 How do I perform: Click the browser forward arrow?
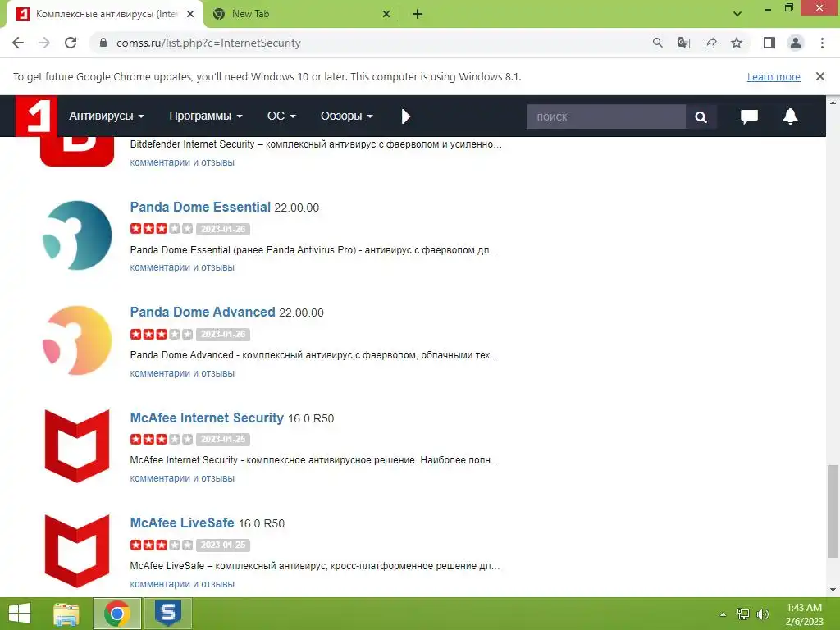[44, 43]
